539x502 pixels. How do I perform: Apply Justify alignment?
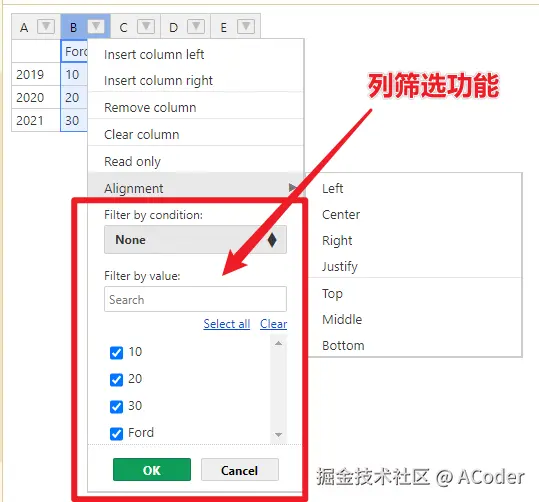(x=415, y=266)
